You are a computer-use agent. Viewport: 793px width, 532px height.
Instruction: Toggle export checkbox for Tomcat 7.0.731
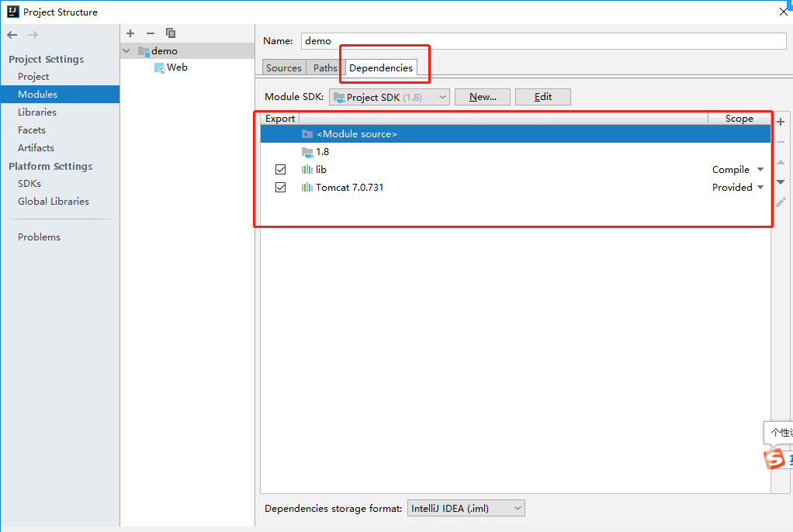point(281,188)
